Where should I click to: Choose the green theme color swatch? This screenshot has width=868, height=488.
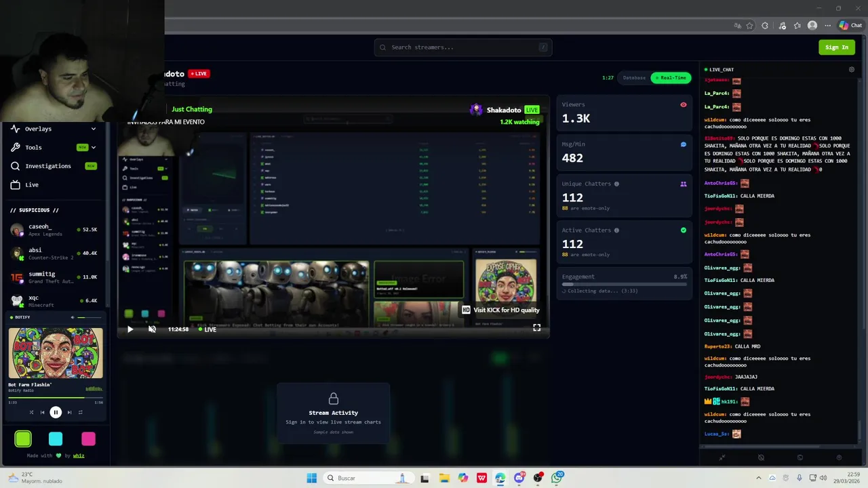click(x=23, y=439)
